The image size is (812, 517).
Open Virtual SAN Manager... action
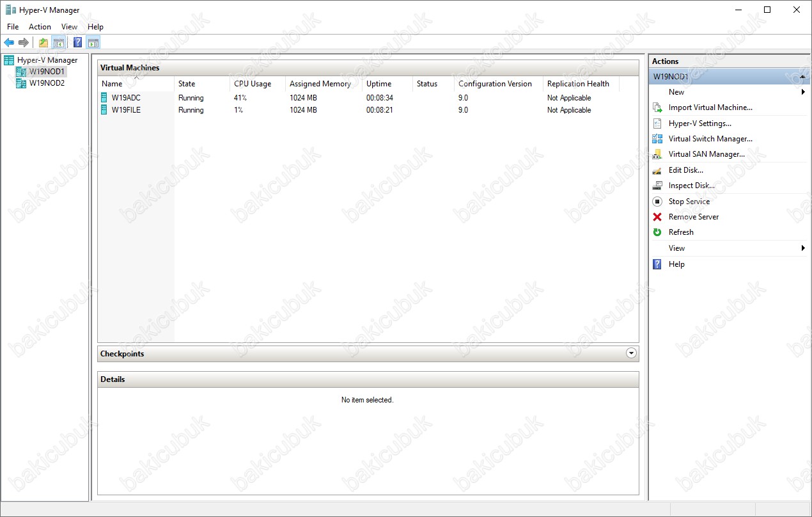pyautogui.click(x=707, y=154)
